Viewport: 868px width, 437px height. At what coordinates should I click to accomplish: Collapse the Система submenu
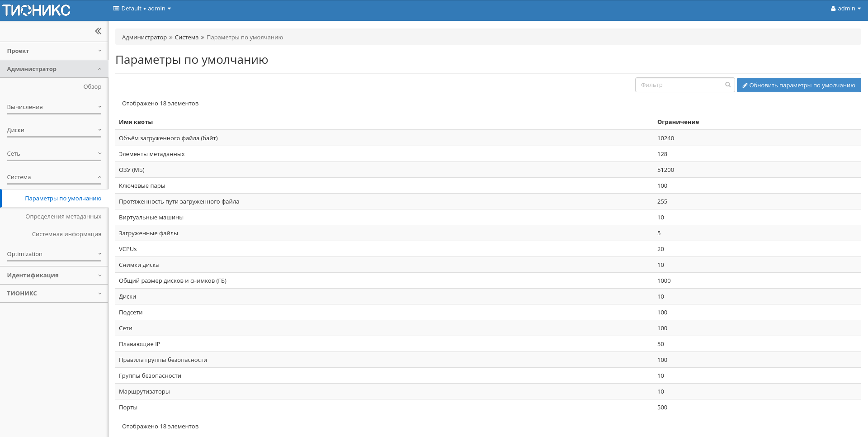[54, 177]
